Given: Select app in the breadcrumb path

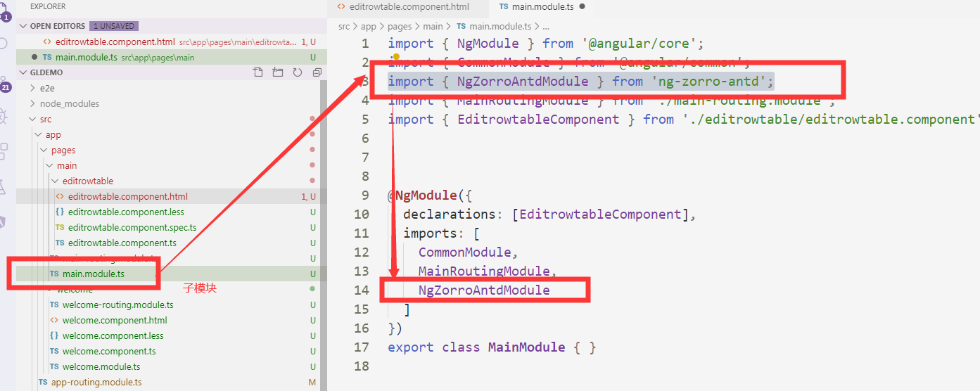Looking at the screenshot, I should pyautogui.click(x=369, y=26).
